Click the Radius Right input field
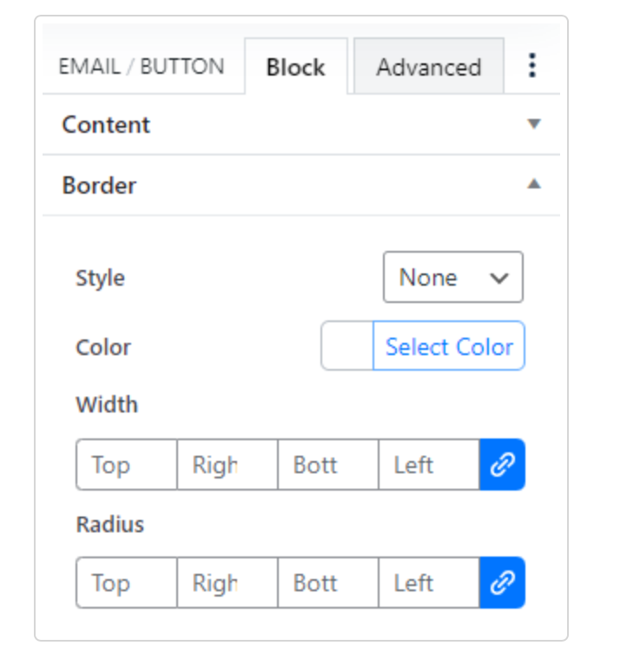627x672 pixels. (227, 583)
